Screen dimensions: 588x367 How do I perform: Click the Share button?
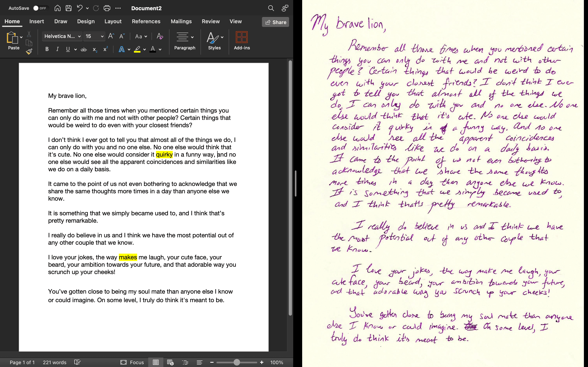click(275, 22)
